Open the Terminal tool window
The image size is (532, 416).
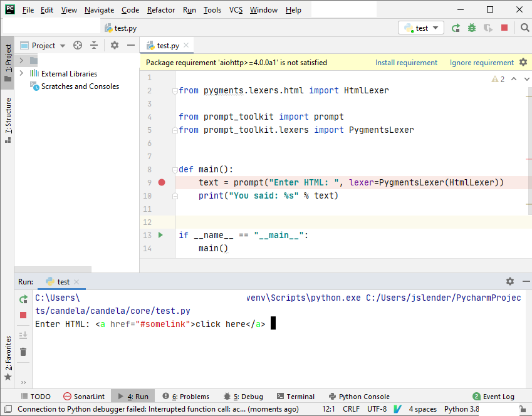[296, 397]
